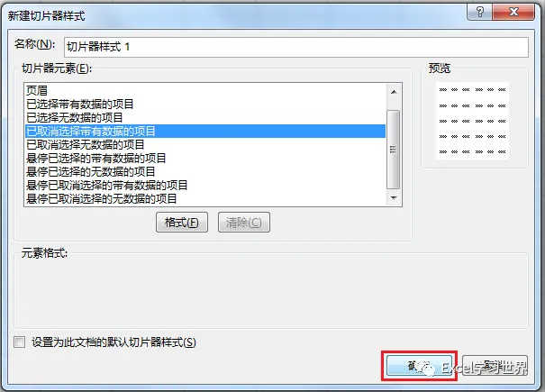Select 悬停已取消选择的带有数据的项目 list item

point(205,186)
